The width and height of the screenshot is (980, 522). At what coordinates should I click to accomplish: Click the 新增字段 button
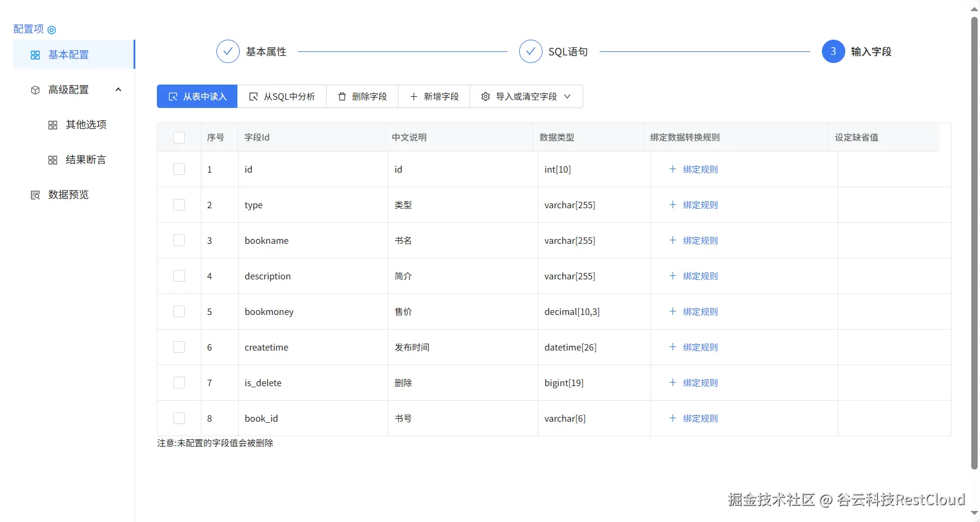click(434, 97)
